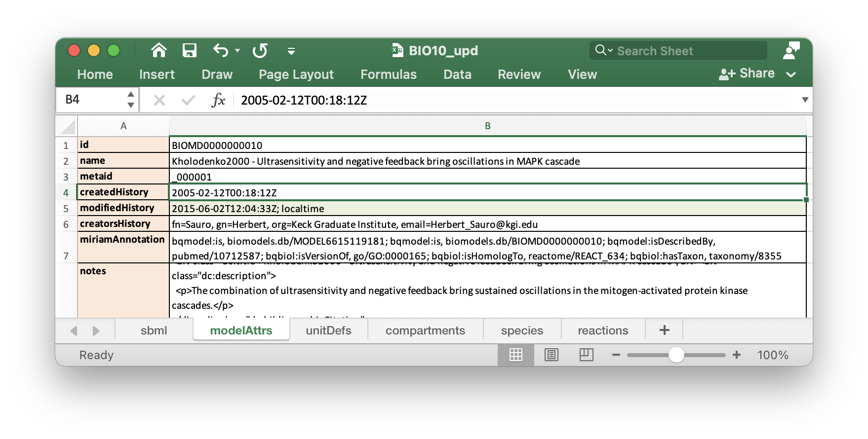Open the user account icon
This screenshot has width=868, height=439.
(791, 50)
